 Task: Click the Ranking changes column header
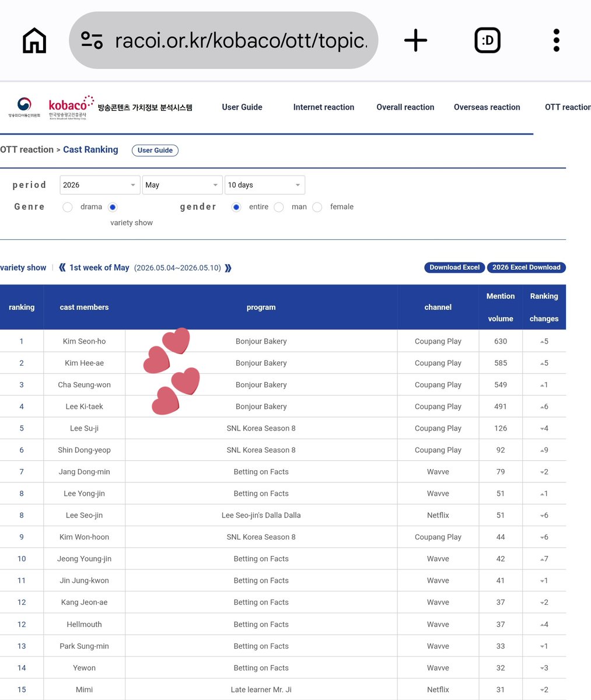[544, 307]
